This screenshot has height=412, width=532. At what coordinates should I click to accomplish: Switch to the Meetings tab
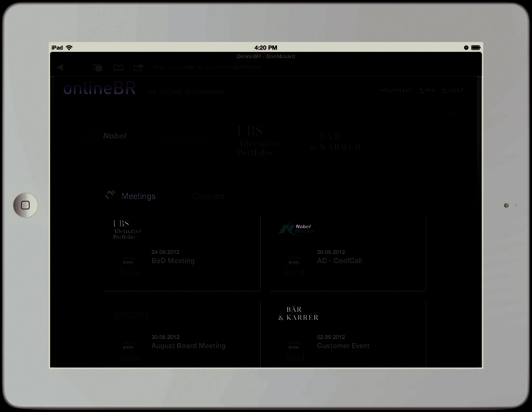[138, 196]
